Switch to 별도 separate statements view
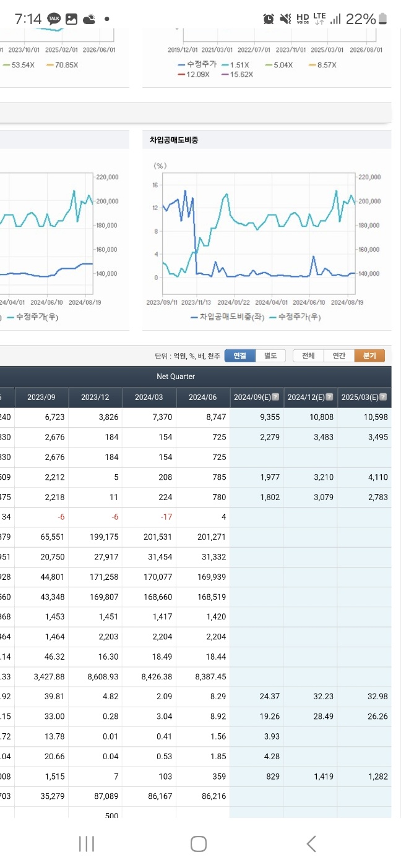 pos(270,355)
